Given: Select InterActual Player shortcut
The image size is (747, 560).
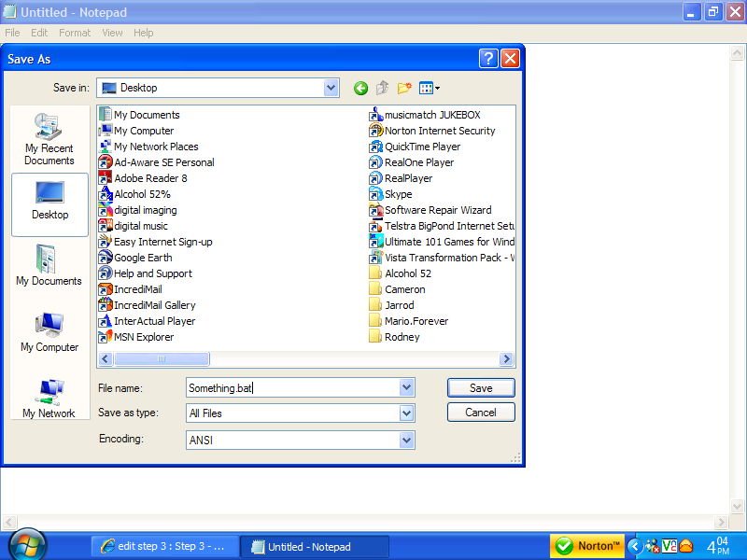Looking at the screenshot, I should pyautogui.click(x=147, y=321).
